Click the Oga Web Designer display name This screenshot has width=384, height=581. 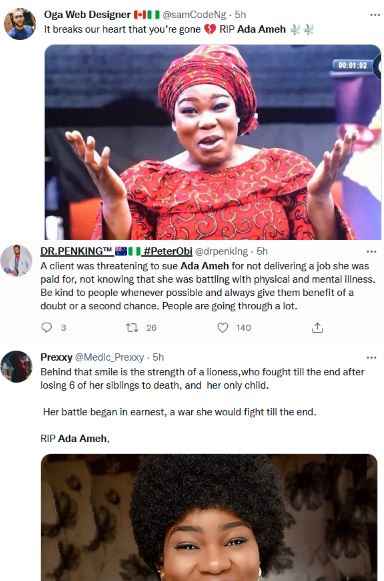87,14
